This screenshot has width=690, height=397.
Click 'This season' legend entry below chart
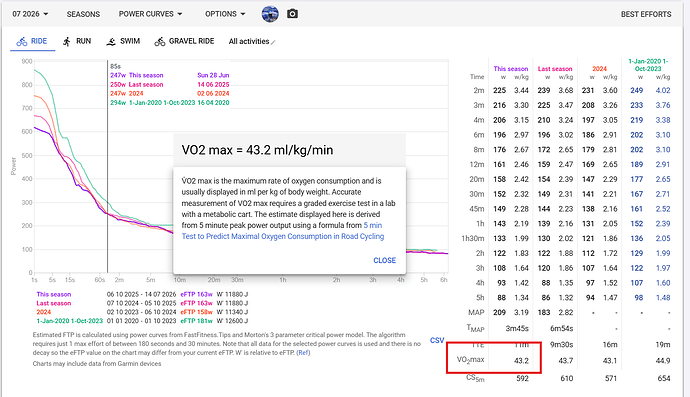tap(54, 294)
